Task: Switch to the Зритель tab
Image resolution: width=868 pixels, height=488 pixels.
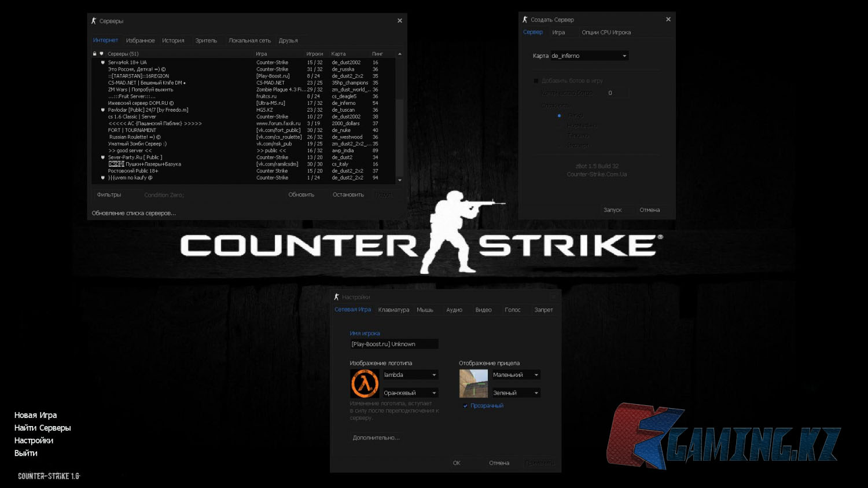Action: point(206,41)
